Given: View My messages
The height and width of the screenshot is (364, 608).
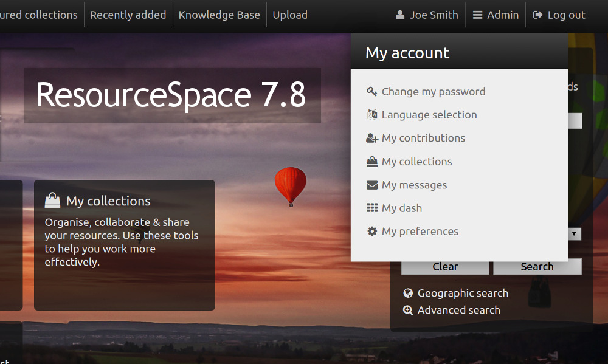Looking at the screenshot, I should point(414,185).
